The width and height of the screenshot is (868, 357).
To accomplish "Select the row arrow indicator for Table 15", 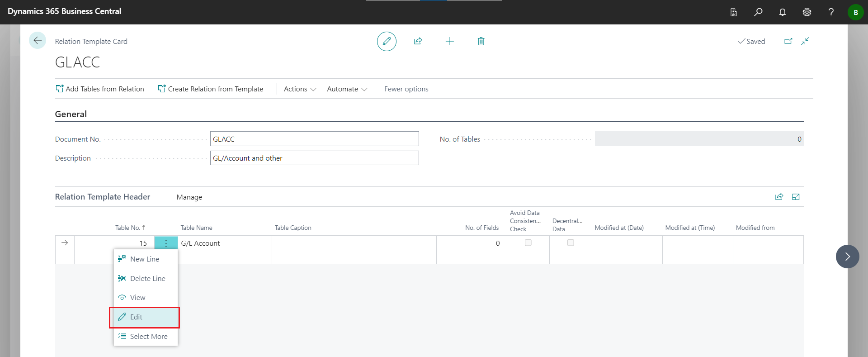I will pyautogui.click(x=65, y=243).
